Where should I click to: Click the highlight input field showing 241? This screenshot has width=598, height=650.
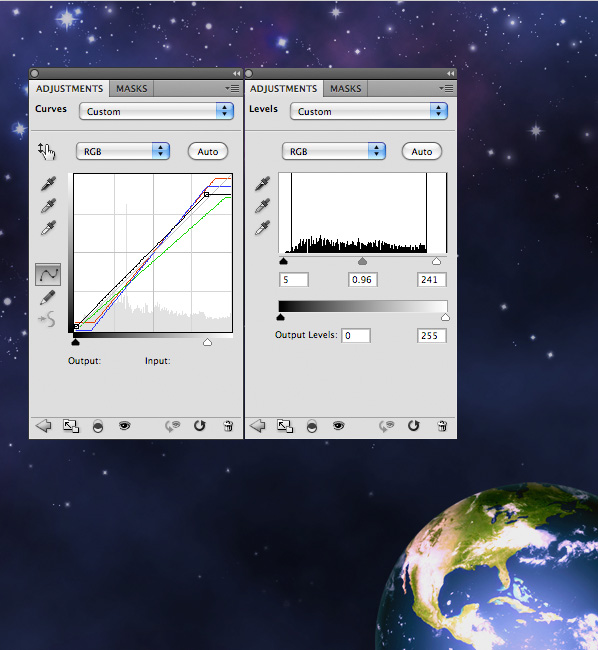click(431, 280)
